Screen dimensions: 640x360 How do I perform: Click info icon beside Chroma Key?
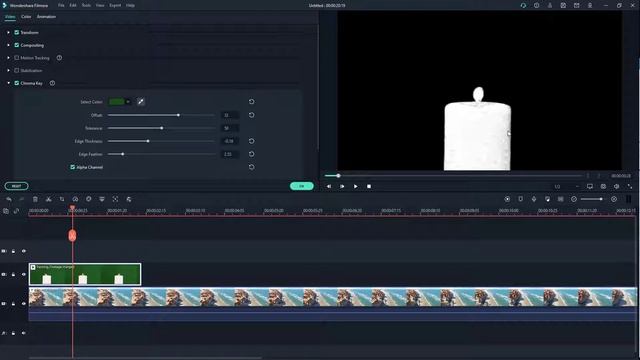point(52,83)
